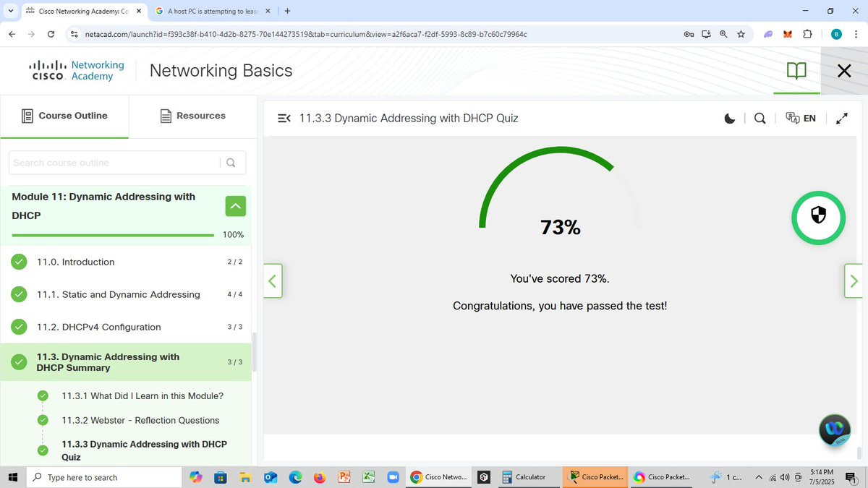868x488 pixels.
Task: Go to the previous page arrow
Action: [273, 281]
